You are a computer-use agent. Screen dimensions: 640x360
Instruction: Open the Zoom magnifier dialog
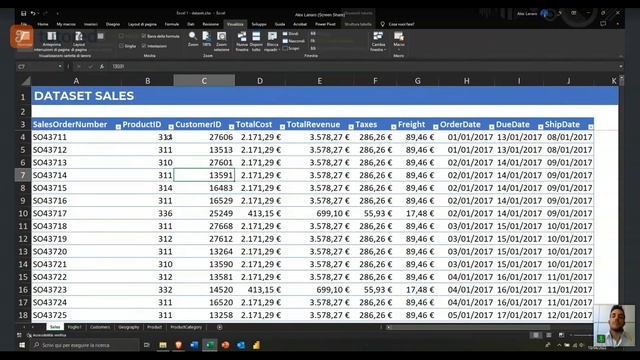[193, 39]
